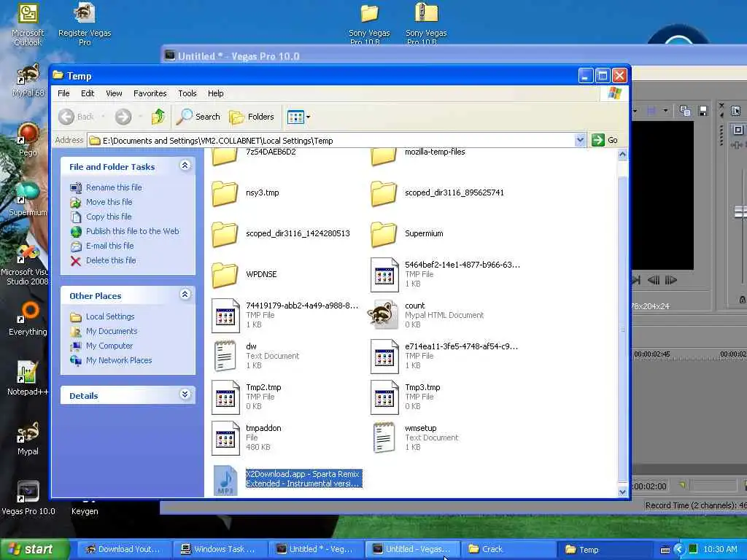Open the Everything desktop shortcut
Image resolution: width=747 pixels, height=560 pixels.
(28, 319)
